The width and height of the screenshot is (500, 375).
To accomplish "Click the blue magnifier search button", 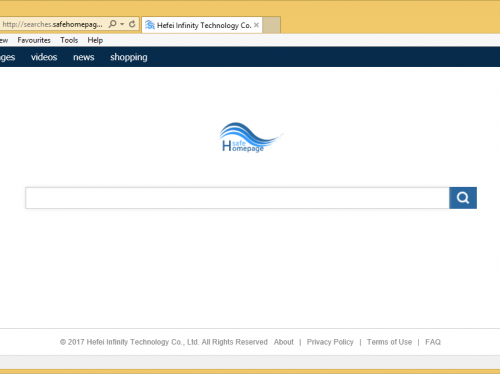I will [463, 198].
